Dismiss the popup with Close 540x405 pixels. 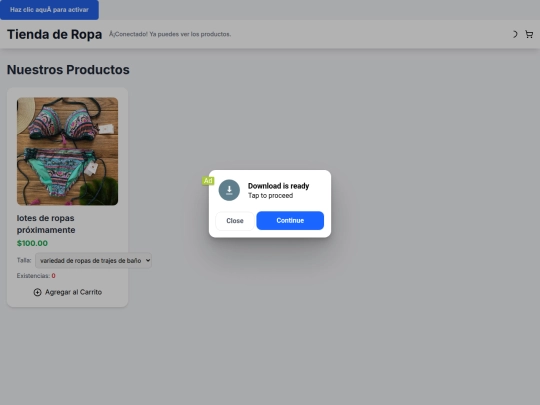pyautogui.click(x=235, y=221)
